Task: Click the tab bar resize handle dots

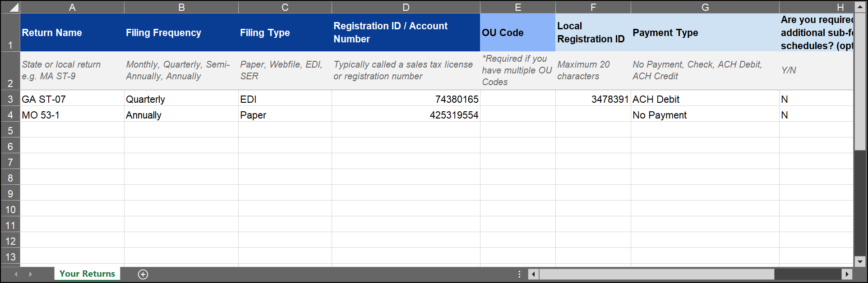Action: [x=519, y=274]
